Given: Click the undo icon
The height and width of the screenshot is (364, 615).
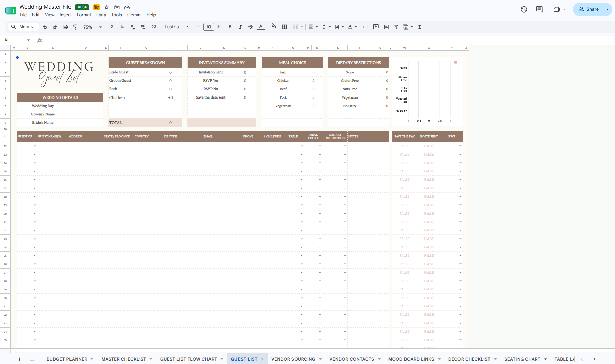Looking at the screenshot, I should point(45,27).
